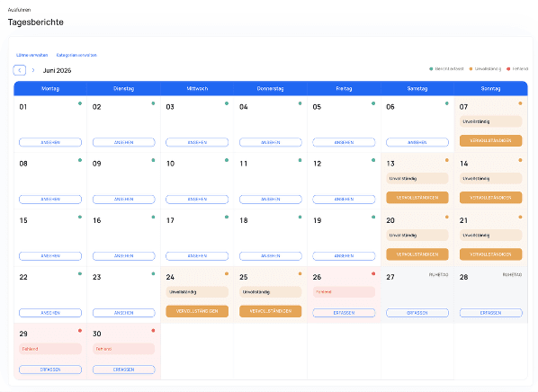Complete the report for day 24
The height and width of the screenshot is (392, 538).
[x=197, y=311]
